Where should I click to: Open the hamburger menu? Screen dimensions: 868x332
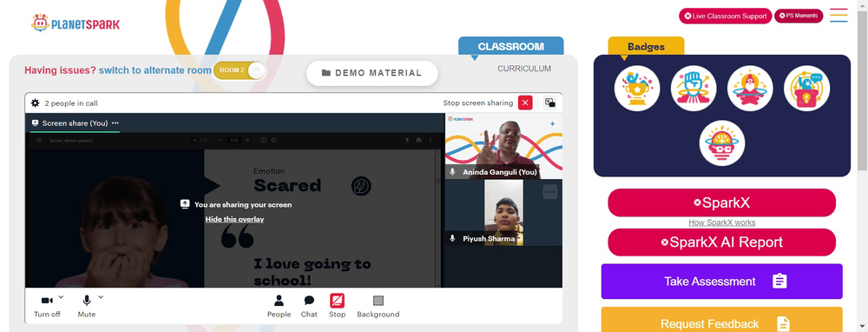coord(838,15)
